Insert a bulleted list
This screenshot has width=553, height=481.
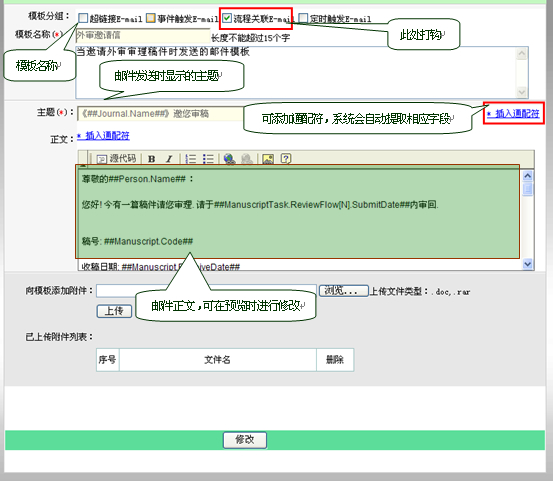click(x=208, y=159)
